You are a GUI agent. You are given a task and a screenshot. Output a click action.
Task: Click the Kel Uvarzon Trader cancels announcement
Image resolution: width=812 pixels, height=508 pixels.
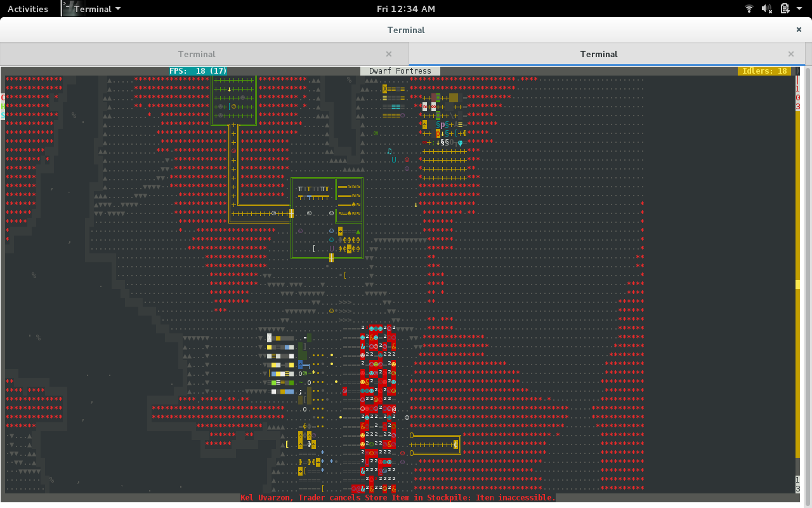(x=398, y=498)
